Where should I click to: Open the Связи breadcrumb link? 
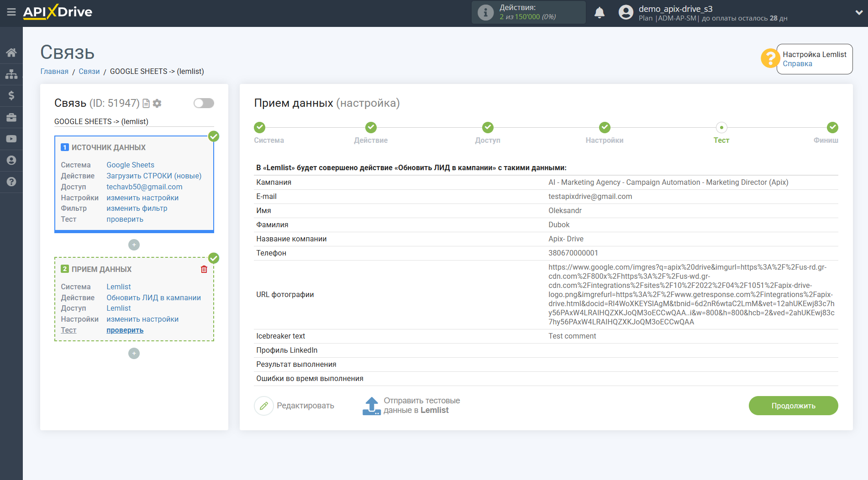point(89,71)
